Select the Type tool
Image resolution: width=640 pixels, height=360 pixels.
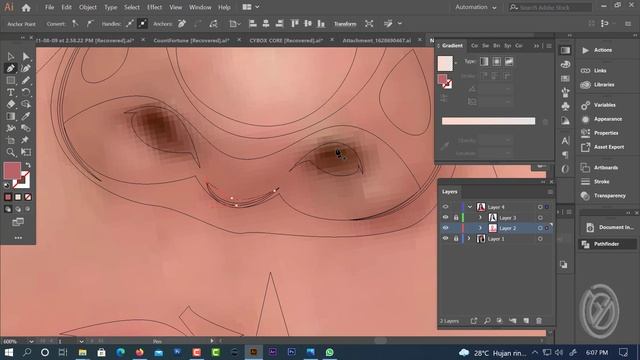tap(11, 92)
